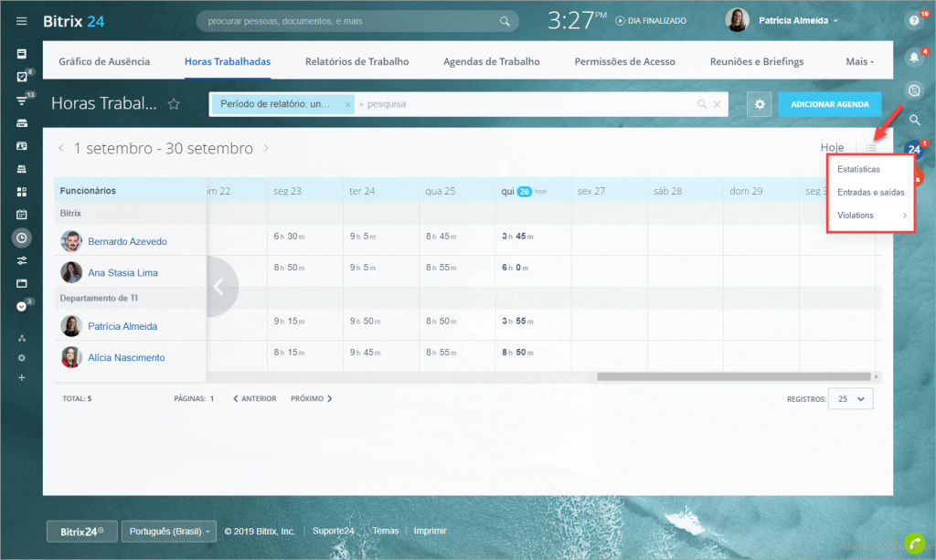936x560 pixels.
Task: Click the help question mark icon
Action: pyautogui.click(x=913, y=19)
